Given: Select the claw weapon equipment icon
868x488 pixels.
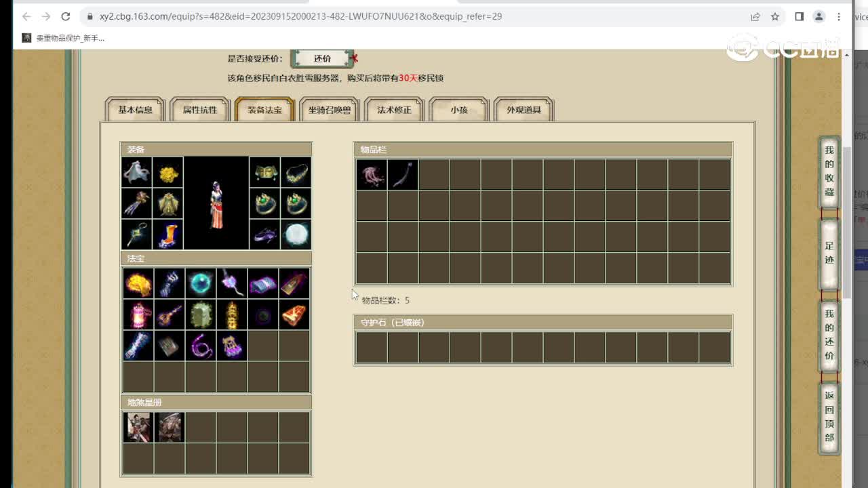Looking at the screenshot, I should 137,203.
